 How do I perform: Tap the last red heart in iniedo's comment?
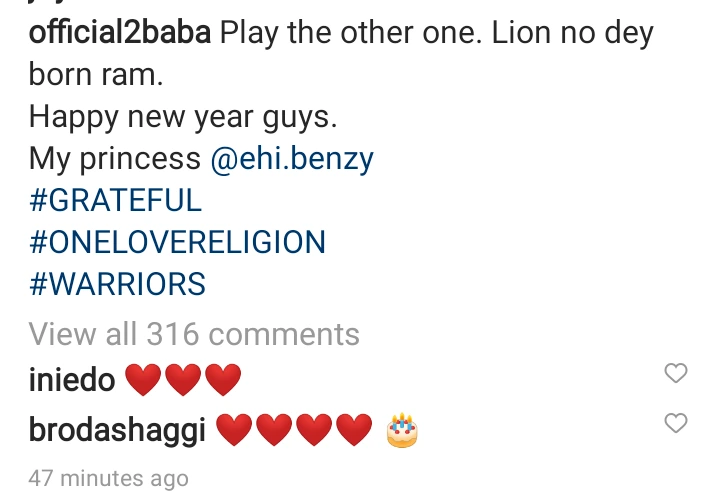[223, 379]
